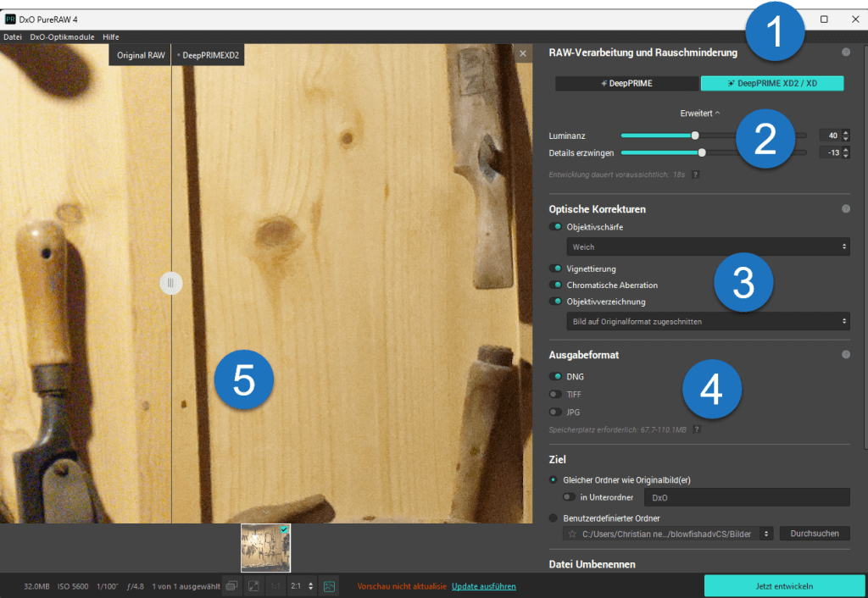Close the preview comparison with the X icon
The image size is (868, 598).
click(x=523, y=53)
